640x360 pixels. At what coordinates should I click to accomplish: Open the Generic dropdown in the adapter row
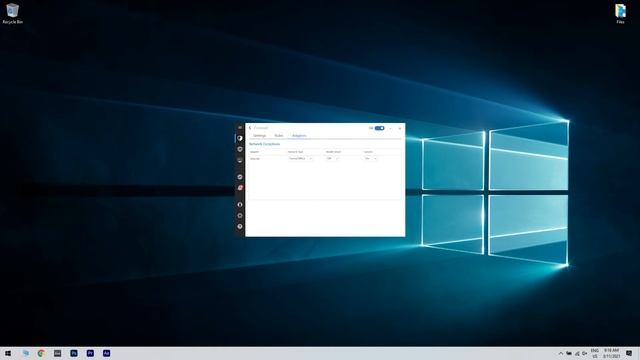pyautogui.click(x=370, y=158)
